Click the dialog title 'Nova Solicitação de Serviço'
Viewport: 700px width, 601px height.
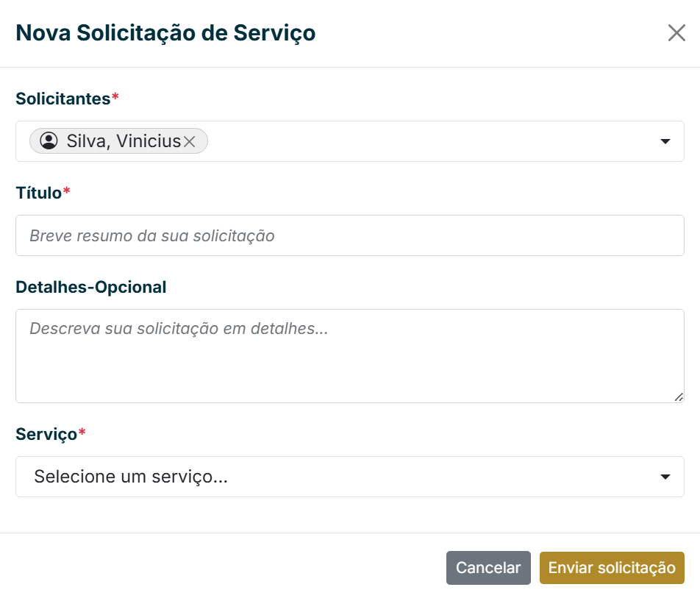tap(166, 33)
